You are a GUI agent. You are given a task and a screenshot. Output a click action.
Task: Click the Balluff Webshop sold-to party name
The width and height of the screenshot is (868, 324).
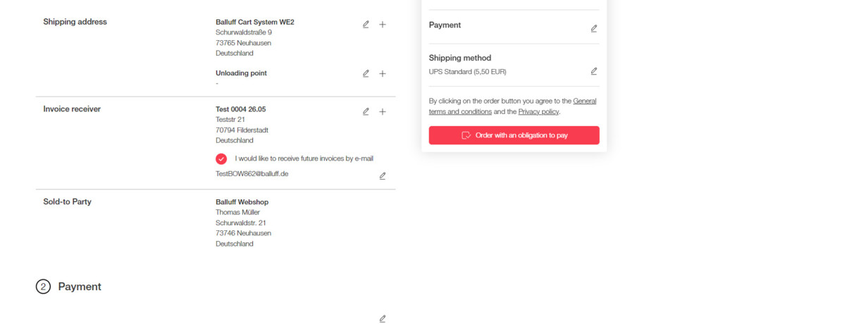coord(242,202)
